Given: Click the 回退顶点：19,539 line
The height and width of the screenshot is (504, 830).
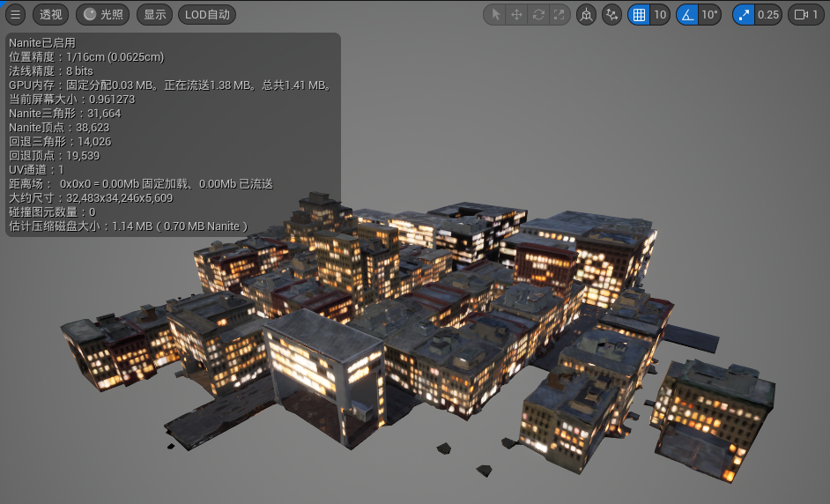Looking at the screenshot, I should (54, 156).
